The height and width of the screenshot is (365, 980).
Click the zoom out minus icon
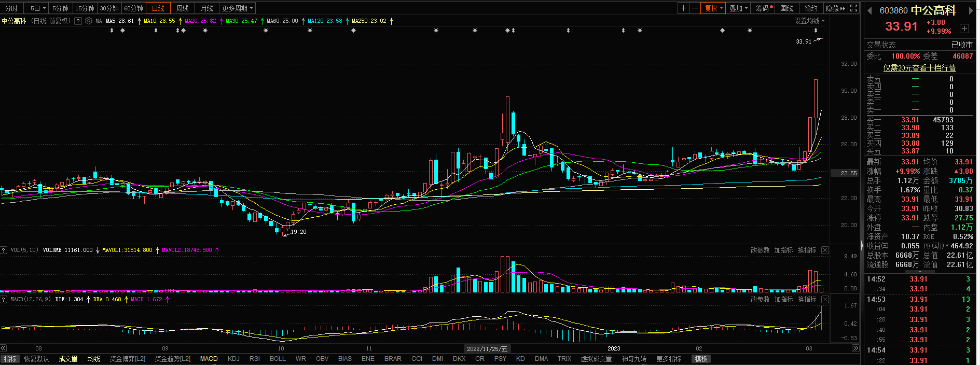[695, 8]
